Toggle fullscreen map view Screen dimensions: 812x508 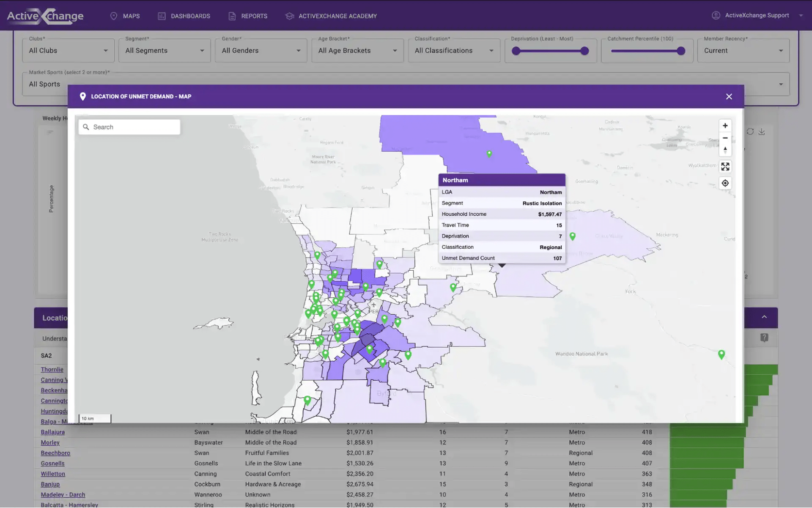[725, 167]
